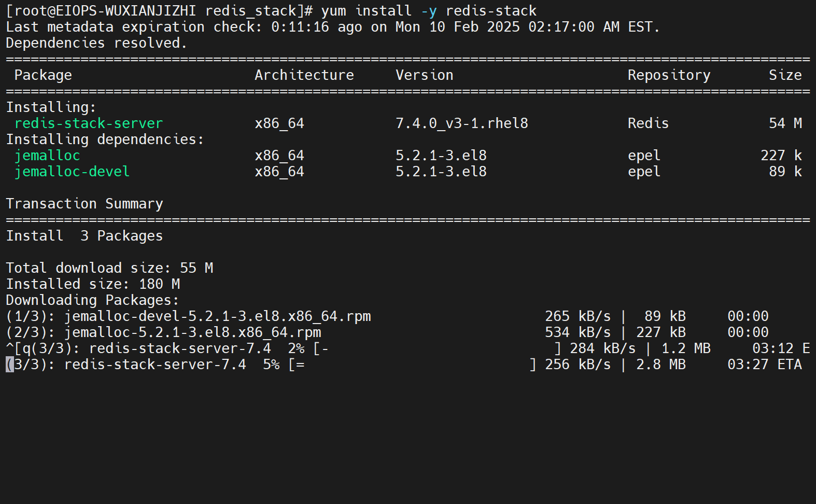Click the 03:27 ETA text
The width and height of the screenshot is (816, 504).
(x=764, y=365)
